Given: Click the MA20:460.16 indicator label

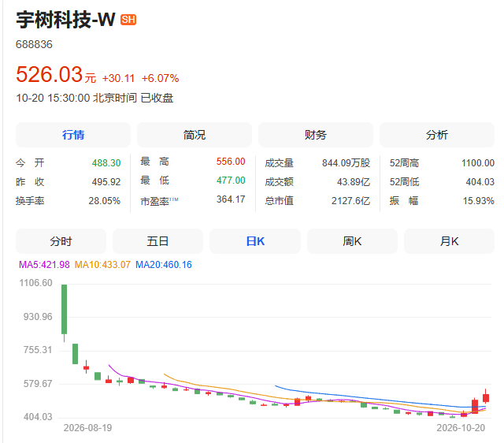Looking at the screenshot, I should point(164,265).
